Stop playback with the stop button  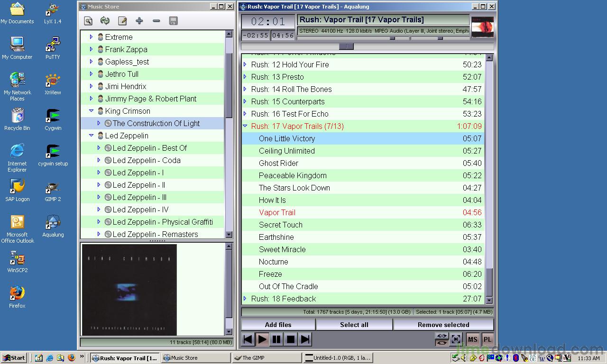coord(291,339)
